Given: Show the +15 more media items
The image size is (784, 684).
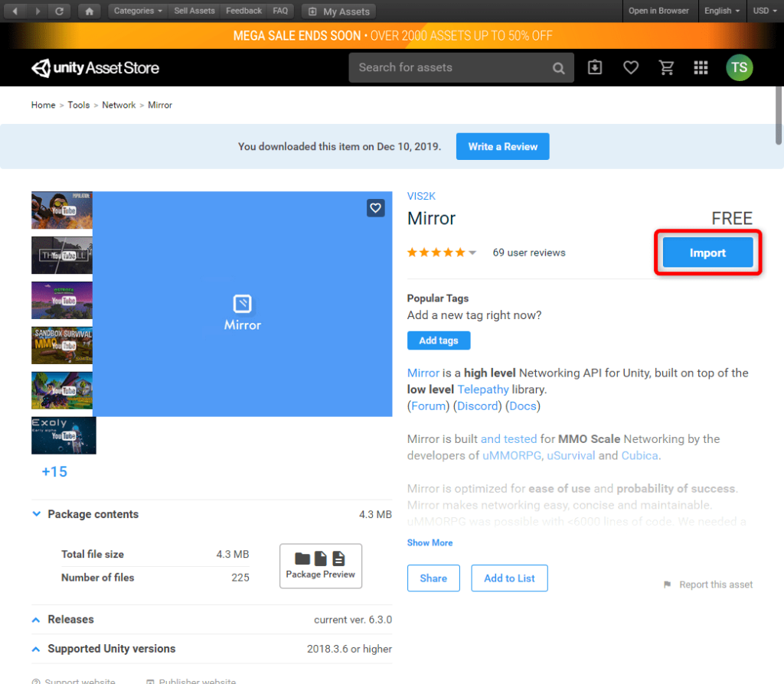Looking at the screenshot, I should point(54,471).
